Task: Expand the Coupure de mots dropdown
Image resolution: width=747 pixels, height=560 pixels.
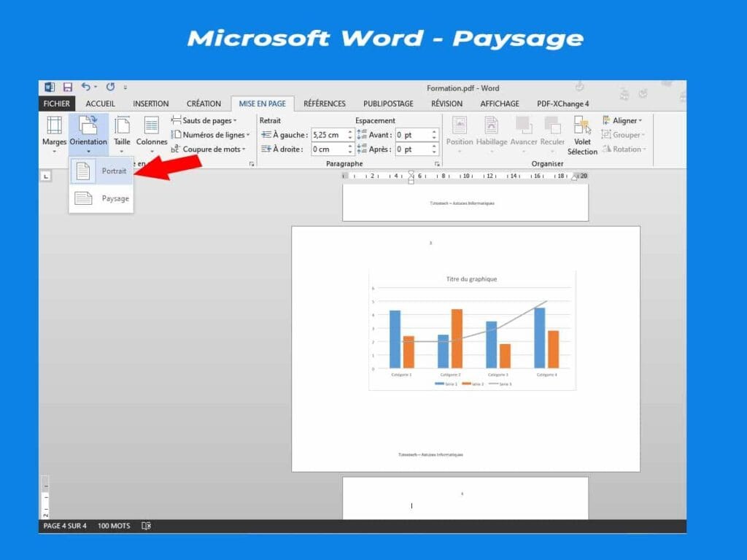Action: click(208, 149)
